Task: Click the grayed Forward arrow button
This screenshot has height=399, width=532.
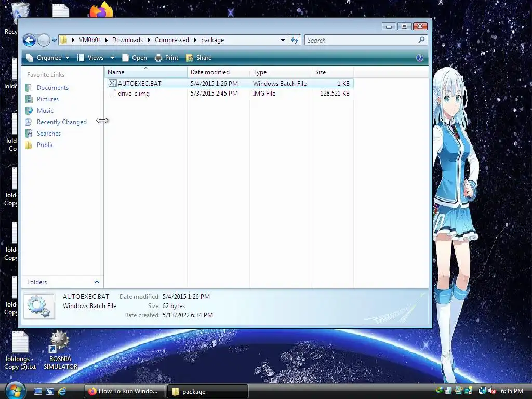Action: (x=44, y=40)
